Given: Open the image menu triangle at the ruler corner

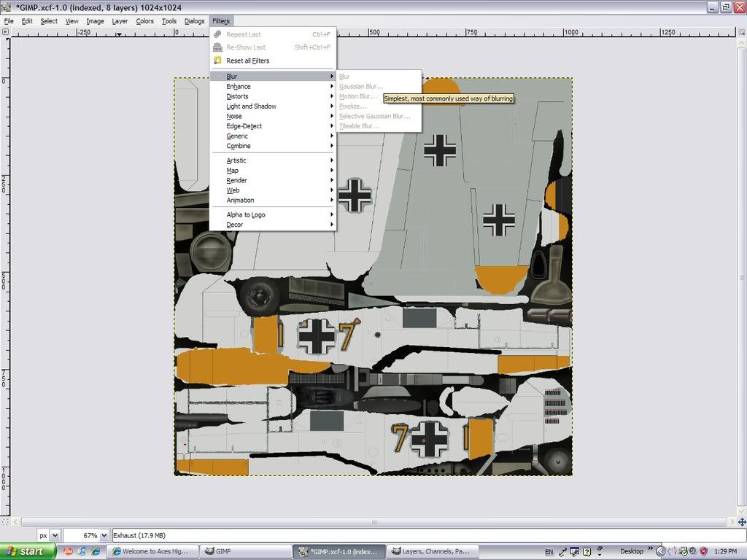Looking at the screenshot, I should 5,32.
